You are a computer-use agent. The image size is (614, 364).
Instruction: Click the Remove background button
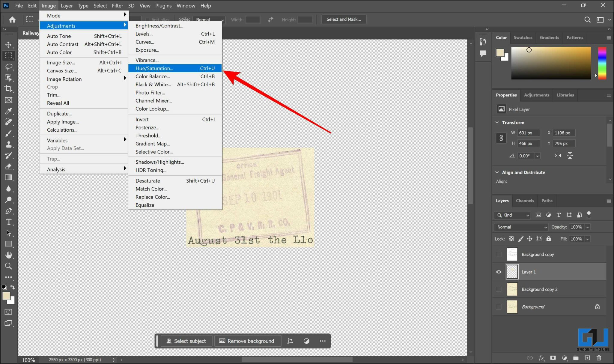[247, 341]
